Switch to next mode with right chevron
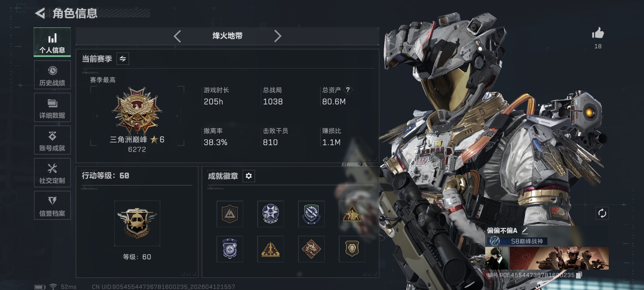This screenshot has width=644, height=290. (278, 36)
